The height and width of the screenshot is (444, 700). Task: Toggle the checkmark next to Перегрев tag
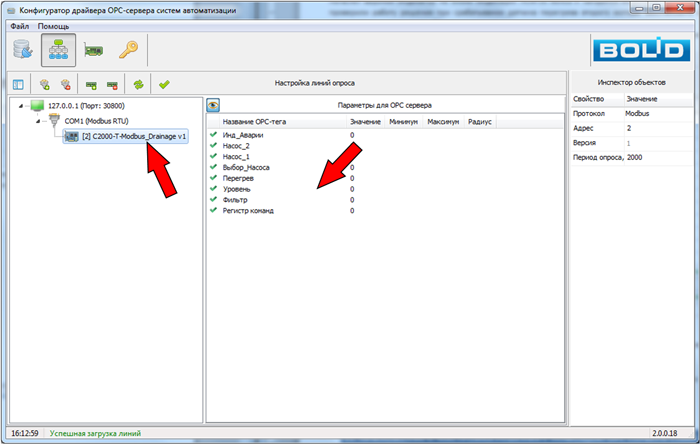point(213,178)
